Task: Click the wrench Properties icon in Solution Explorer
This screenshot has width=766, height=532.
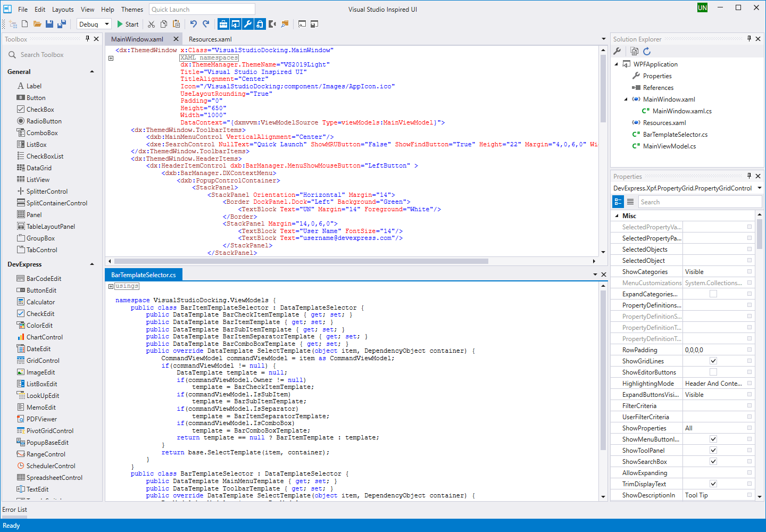Action: tap(618, 51)
